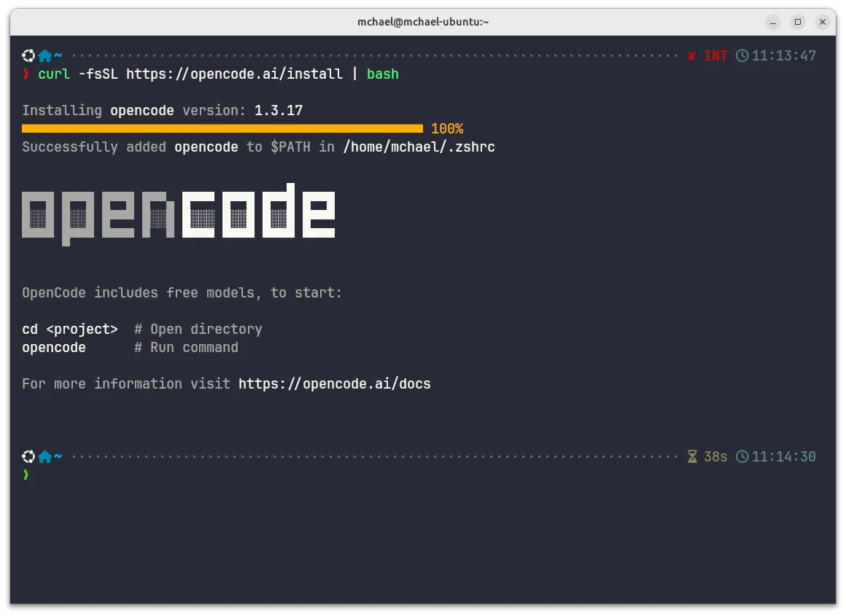
Task: Click the home icon on the bottom prompt line
Action: coord(44,456)
